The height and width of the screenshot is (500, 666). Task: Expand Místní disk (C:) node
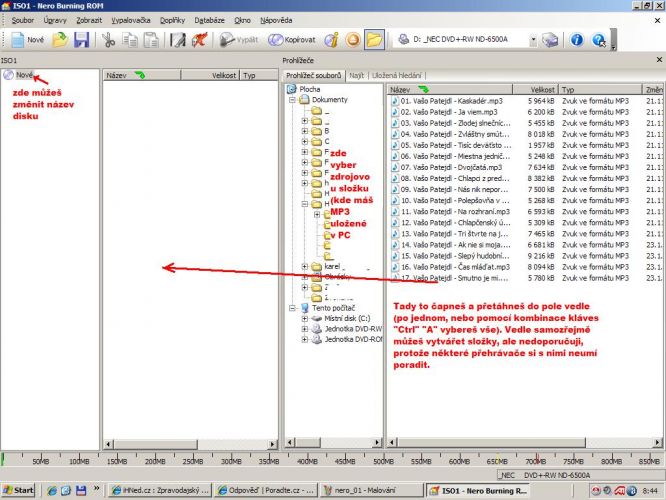(x=305, y=318)
